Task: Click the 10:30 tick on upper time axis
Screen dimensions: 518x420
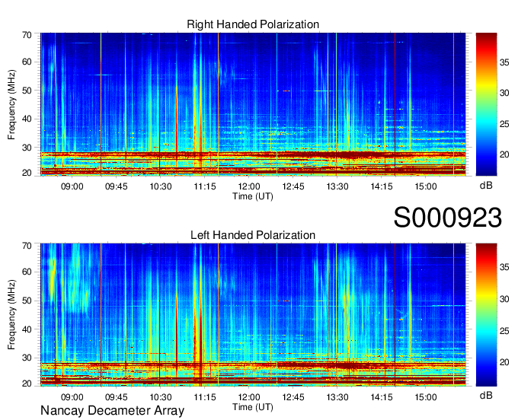Action: (x=161, y=186)
